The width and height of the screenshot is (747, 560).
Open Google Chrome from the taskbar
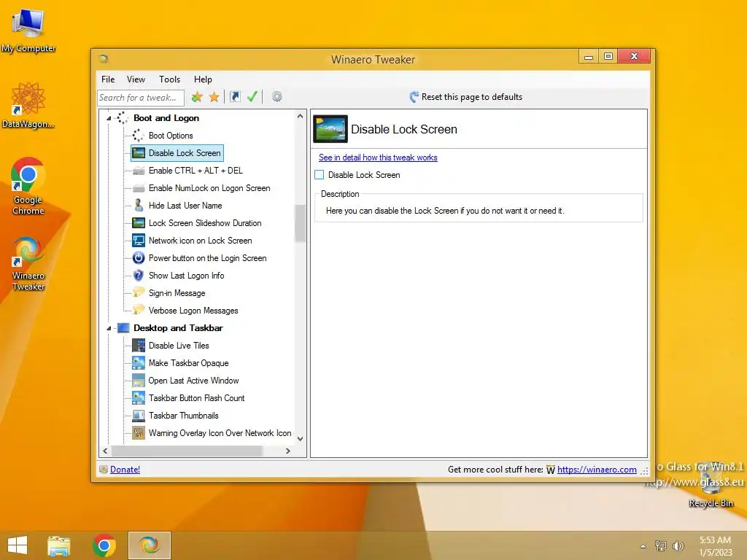tap(104, 545)
